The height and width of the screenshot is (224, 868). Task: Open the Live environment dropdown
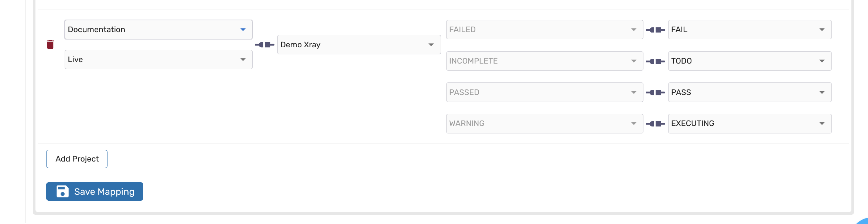tap(158, 60)
